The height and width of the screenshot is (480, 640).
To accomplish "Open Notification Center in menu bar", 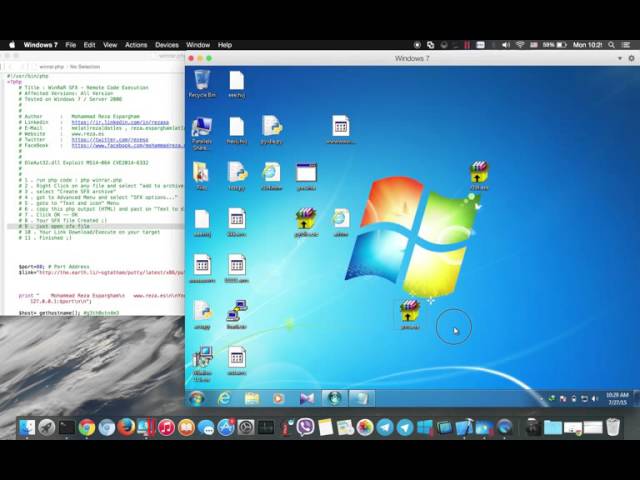I will pyautogui.click(x=626, y=45).
